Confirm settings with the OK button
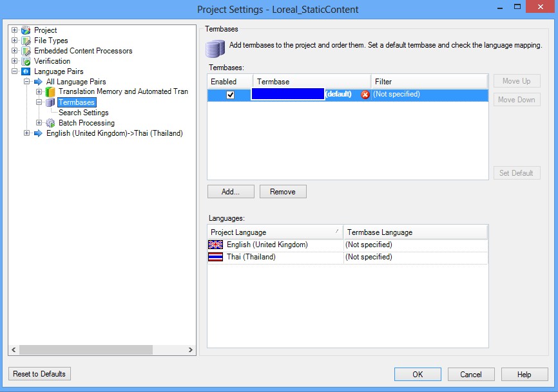Screen dimensions: 558x392 click(418, 375)
